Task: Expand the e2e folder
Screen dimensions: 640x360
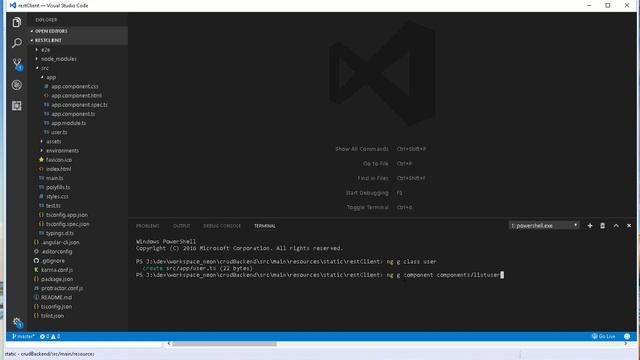Action: (78, 50)
